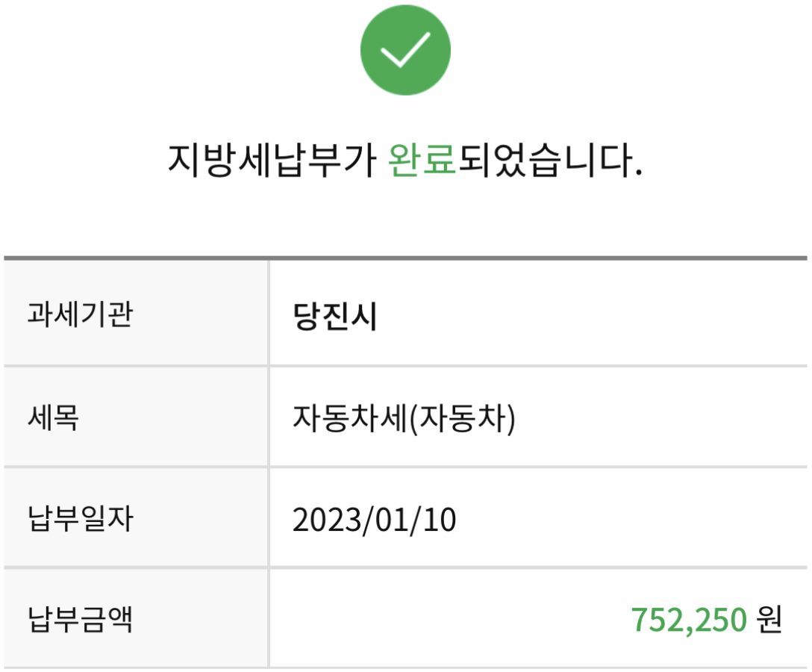The width and height of the screenshot is (812, 672).
Task: Click the thick gray table top border
Action: 405,258
